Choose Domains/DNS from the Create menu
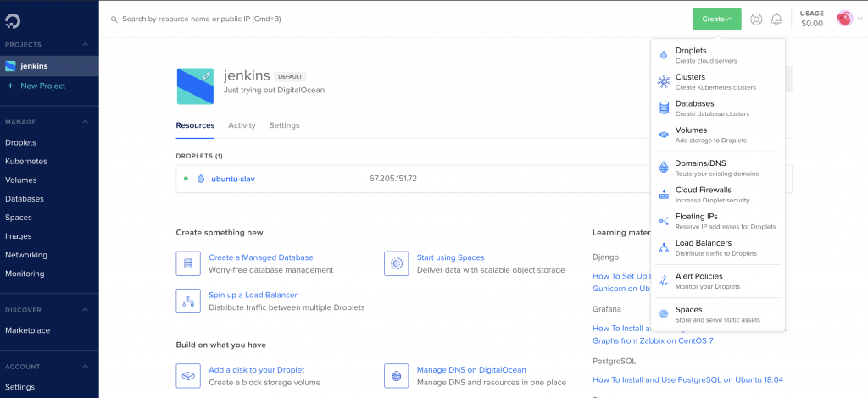The height and width of the screenshot is (398, 868). 718,168
